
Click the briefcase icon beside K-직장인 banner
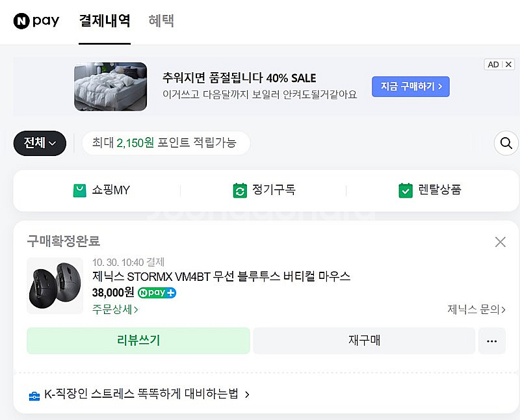pyautogui.click(x=34, y=393)
